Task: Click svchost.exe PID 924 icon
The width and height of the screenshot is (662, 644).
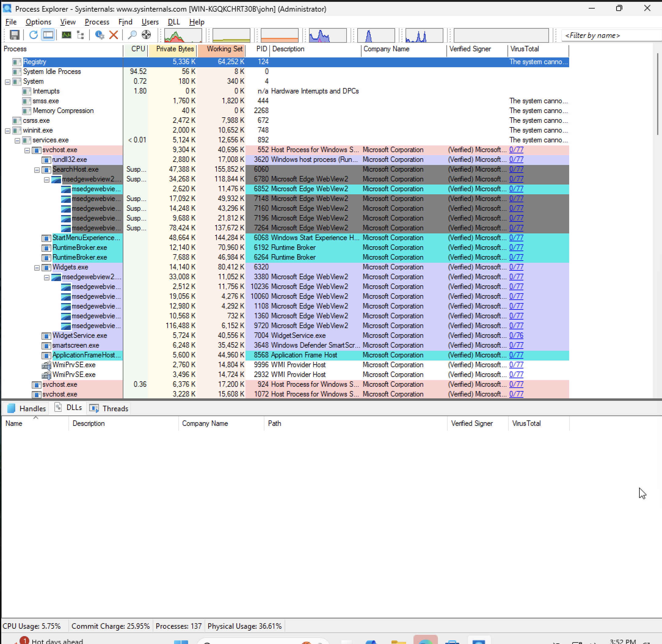Action: [37, 385]
